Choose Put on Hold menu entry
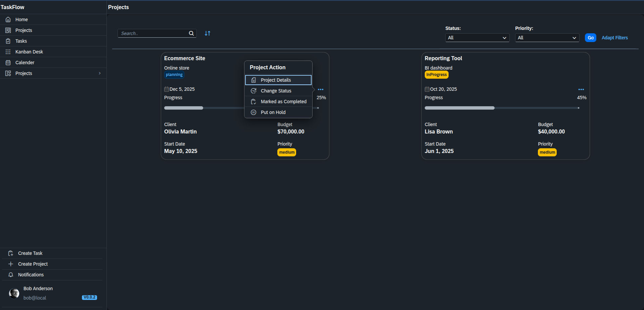644x310 pixels. [278, 112]
